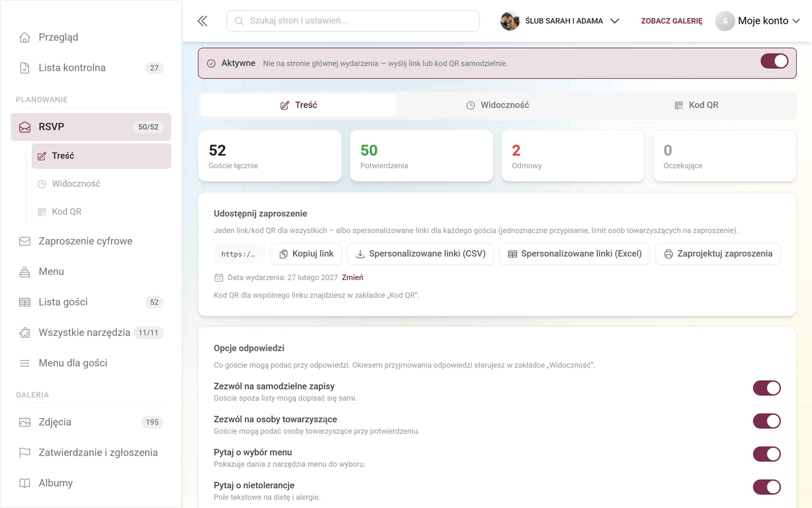Click the Lista kontrolna document icon
Viewport: 812px width, 508px height.
(x=25, y=68)
